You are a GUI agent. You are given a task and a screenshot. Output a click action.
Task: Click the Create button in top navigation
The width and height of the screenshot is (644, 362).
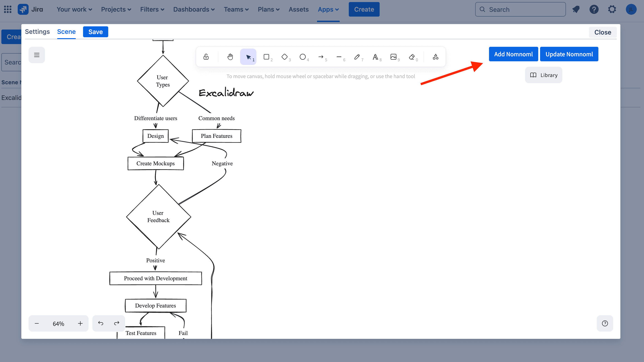pos(364,9)
